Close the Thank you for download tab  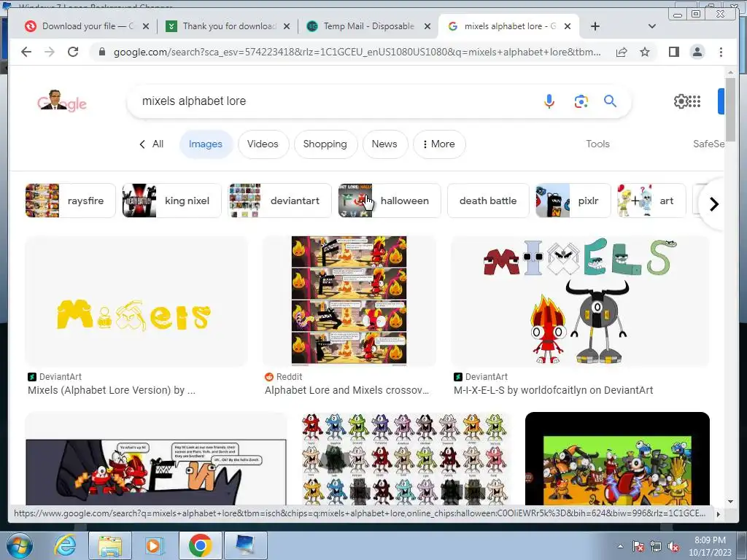coord(286,26)
